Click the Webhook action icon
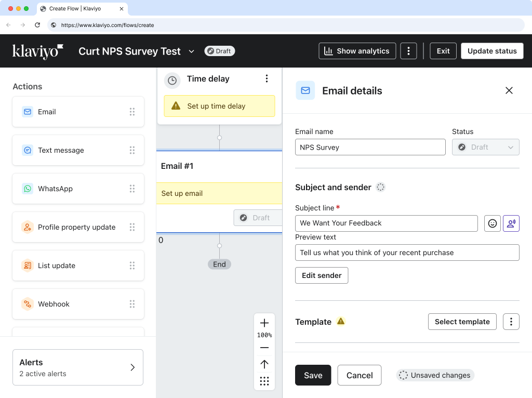 pyautogui.click(x=27, y=304)
